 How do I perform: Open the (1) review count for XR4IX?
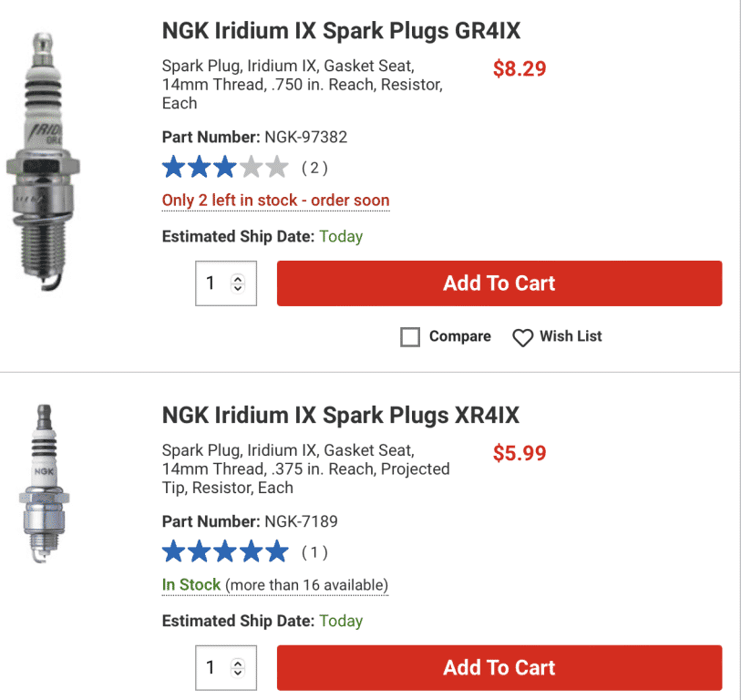click(x=314, y=552)
